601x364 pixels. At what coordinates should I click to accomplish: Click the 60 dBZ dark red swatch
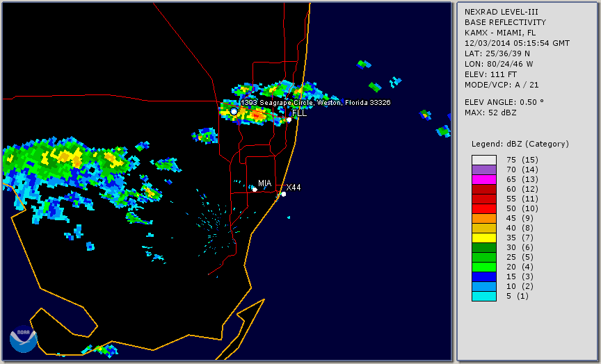[484, 189]
